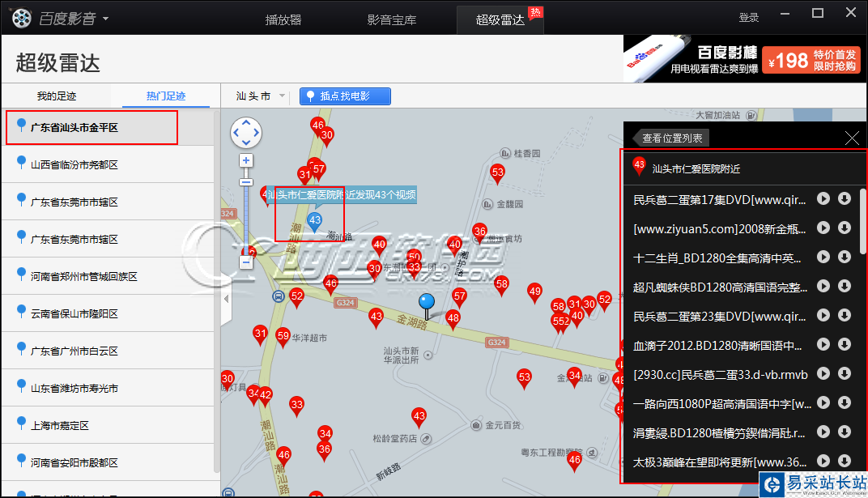Click red marker 52 near bus stop
This screenshot has width=868, height=498.
tap(296, 297)
